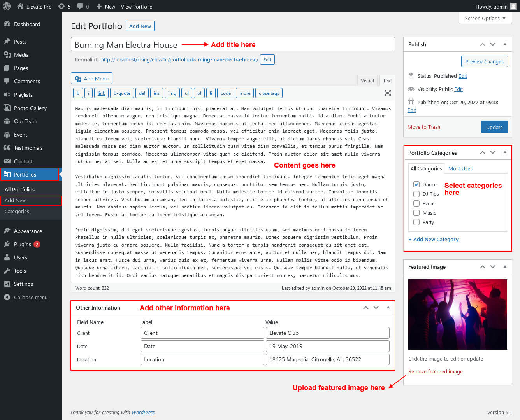Viewport: 520px width, 420px height.
Task: Check the DJ Tips category
Action: (416, 194)
